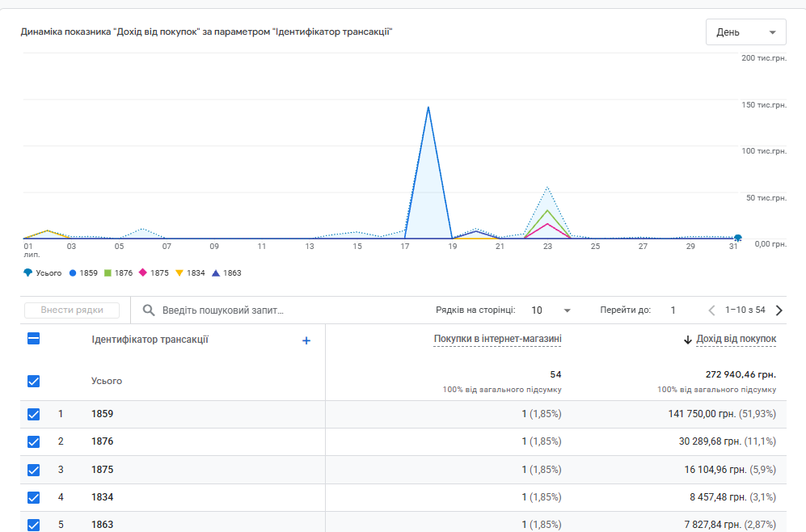Click the 1863 triangle legend icon
Viewport: 806px width, 532px height.
tap(216, 273)
